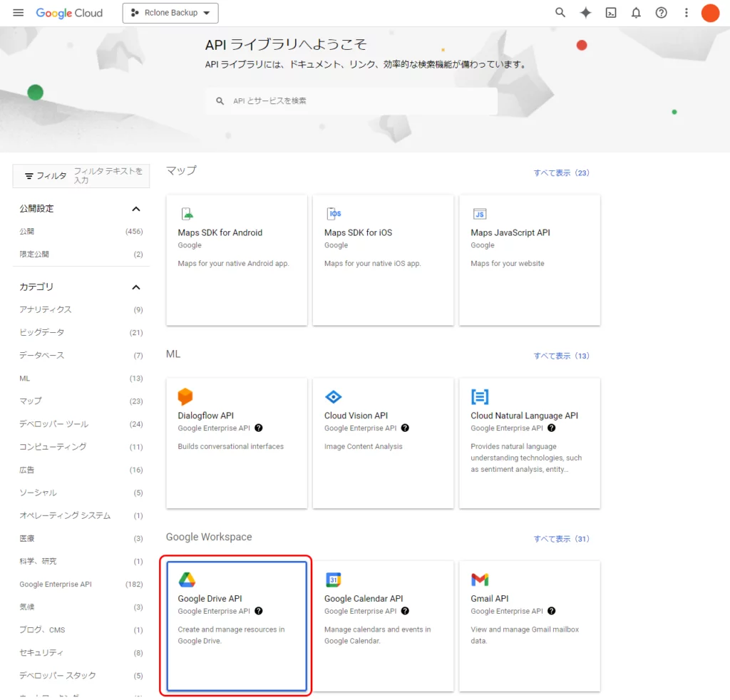Screen dimensions: 730x700
Task: Open the hamburger navigation menu
Action: click(18, 13)
